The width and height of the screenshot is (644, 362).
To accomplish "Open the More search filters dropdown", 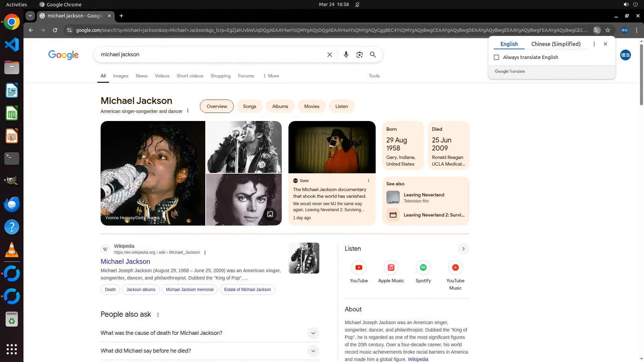I will pyautogui.click(x=271, y=76).
